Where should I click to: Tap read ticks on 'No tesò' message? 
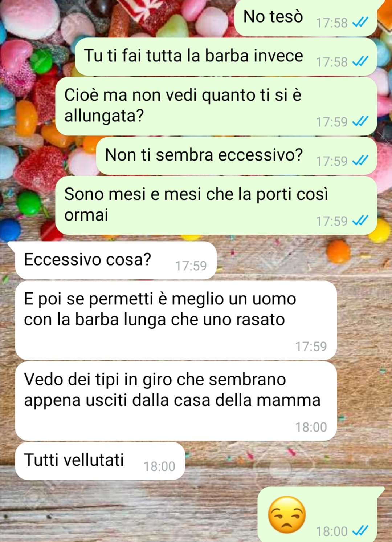(360, 23)
